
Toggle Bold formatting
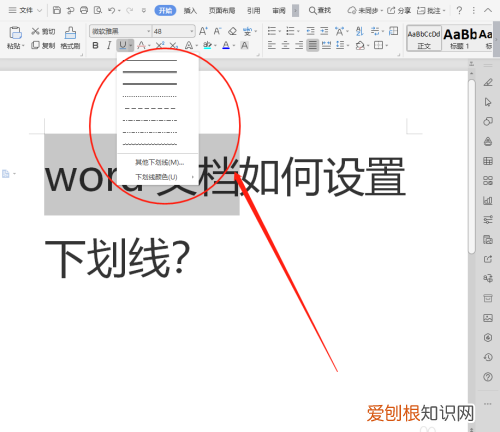click(95, 45)
